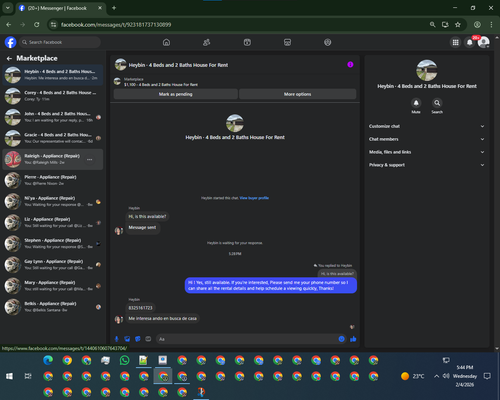
Task: Click the 'Hi, is this available?' message bubble
Action: tap(147, 216)
